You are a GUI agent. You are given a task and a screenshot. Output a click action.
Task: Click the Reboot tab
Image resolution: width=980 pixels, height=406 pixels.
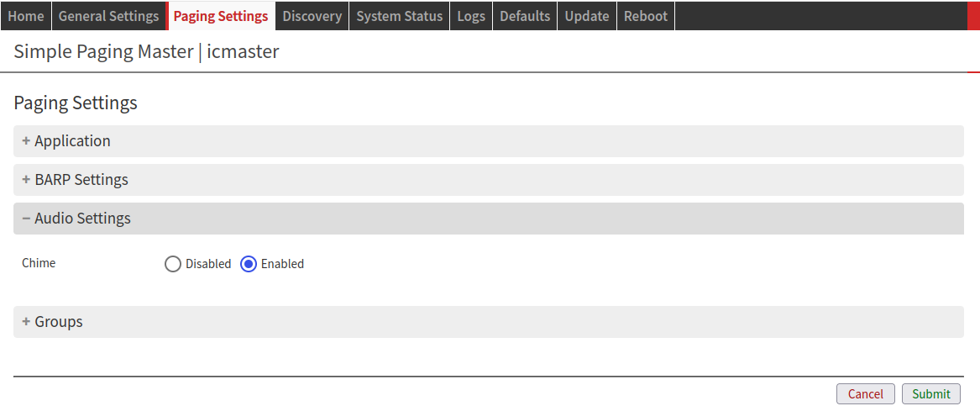[x=645, y=16]
